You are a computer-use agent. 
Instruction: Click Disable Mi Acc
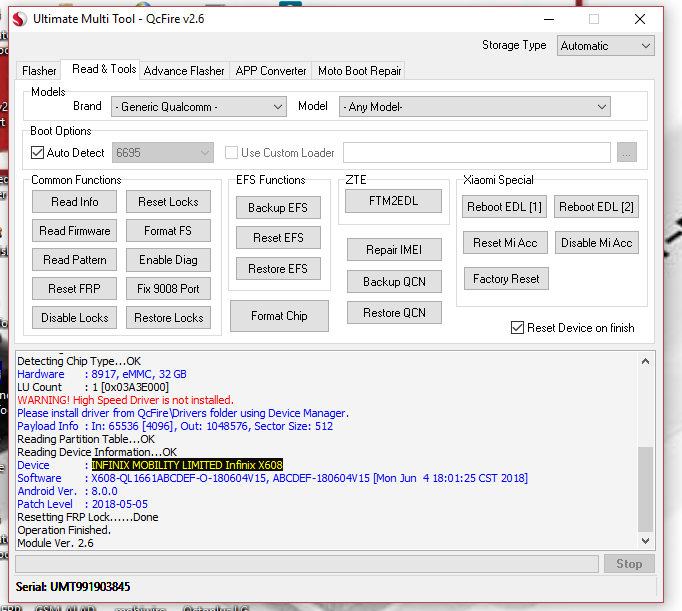click(x=597, y=243)
